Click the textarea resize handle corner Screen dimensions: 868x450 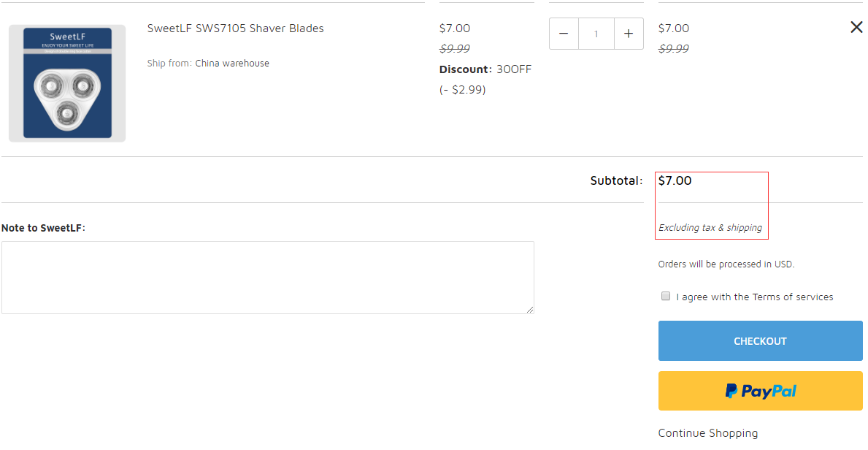530,310
